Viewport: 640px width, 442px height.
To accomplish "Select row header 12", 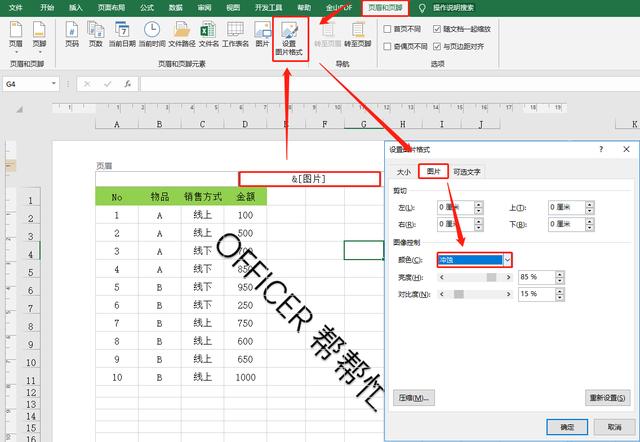I will pos(31,393).
